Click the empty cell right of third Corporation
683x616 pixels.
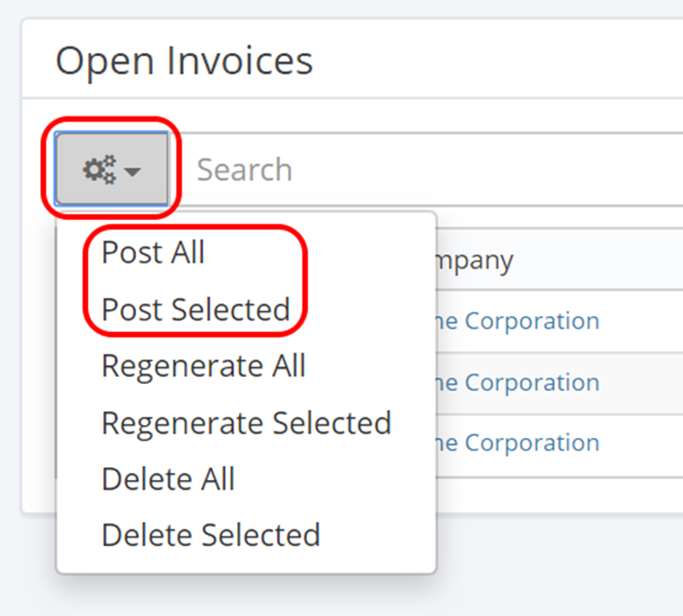coord(645,442)
